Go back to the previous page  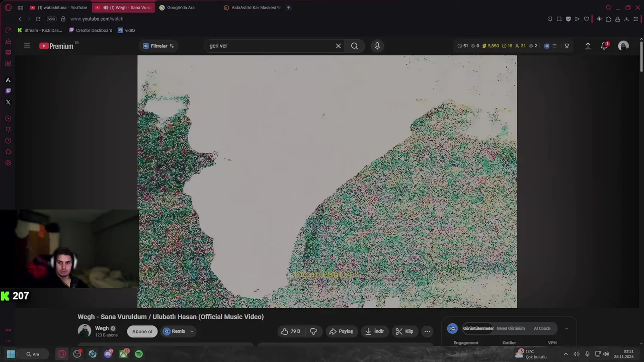click(x=20, y=19)
